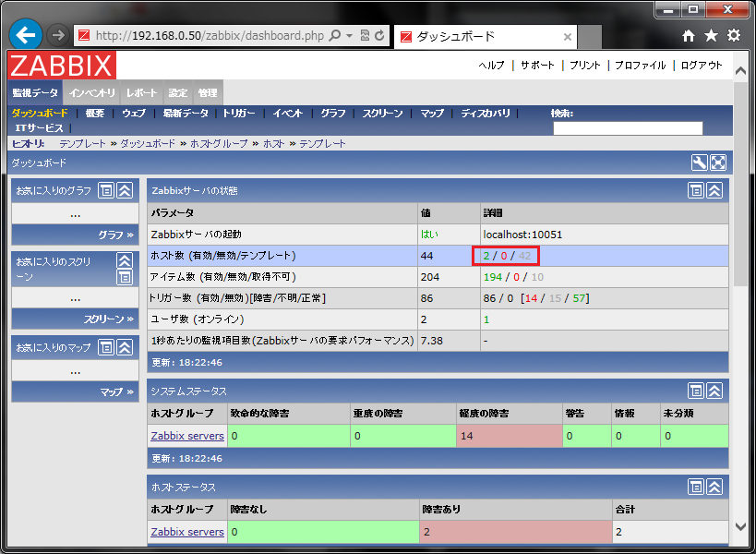Select the レポート main tab
The height and width of the screenshot is (554, 756).
click(142, 92)
